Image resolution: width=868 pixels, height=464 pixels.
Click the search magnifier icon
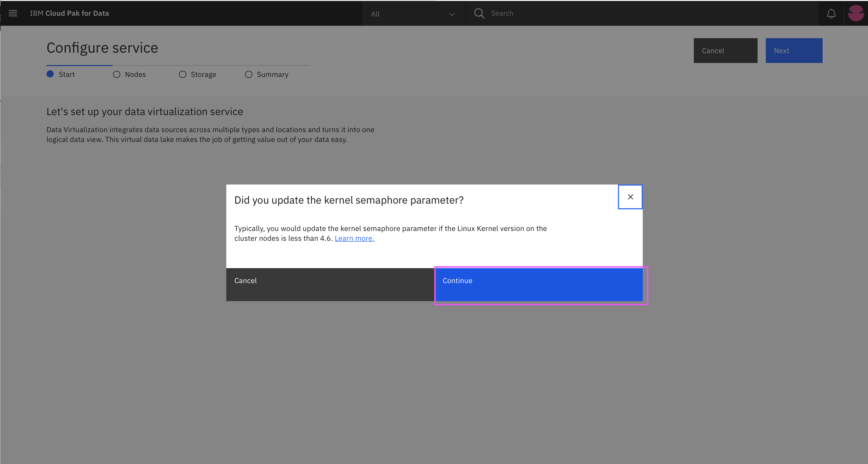[x=479, y=13]
